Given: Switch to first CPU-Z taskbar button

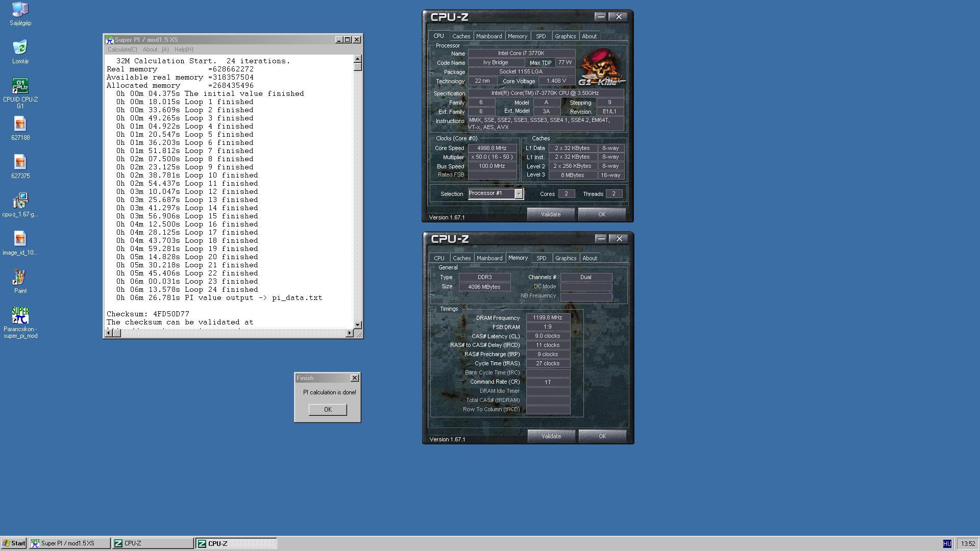Looking at the screenshot, I should pyautogui.click(x=153, y=543).
